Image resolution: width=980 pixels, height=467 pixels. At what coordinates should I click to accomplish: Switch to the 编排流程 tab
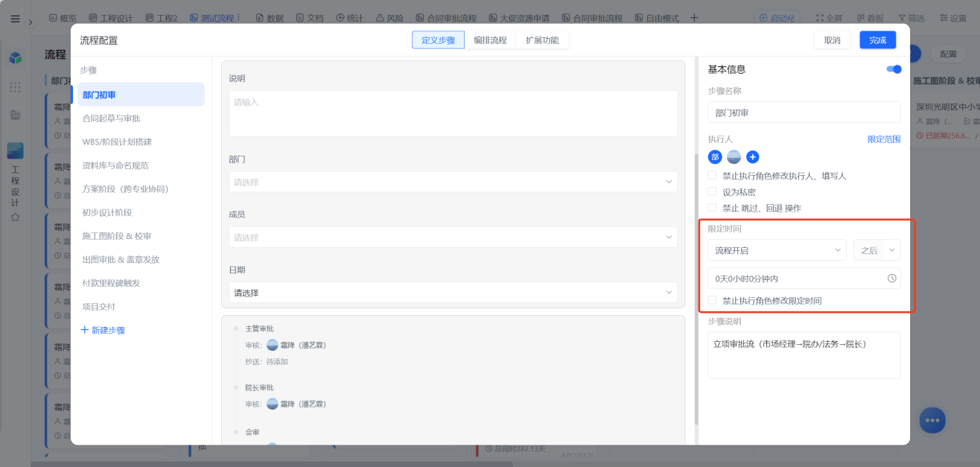(490, 40)
